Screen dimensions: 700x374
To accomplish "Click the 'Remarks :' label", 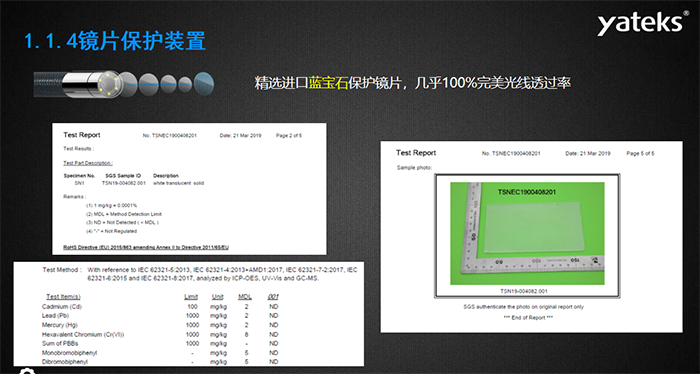I will click(x=75, y=197).
